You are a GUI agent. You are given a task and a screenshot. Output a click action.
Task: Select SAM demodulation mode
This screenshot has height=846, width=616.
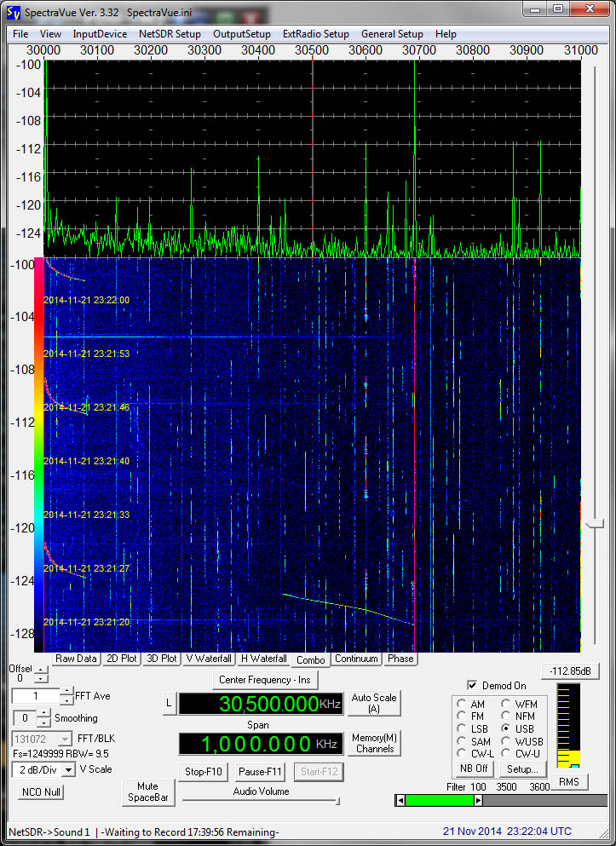pos(461,741)
